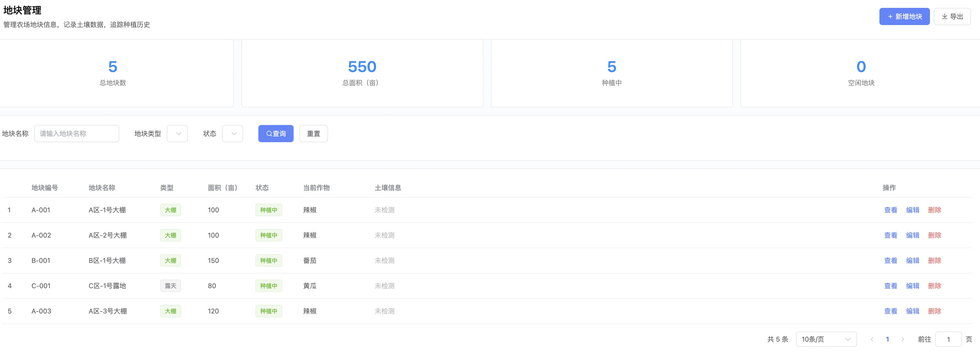Focus the 地块名称 search input

[77, 134]
